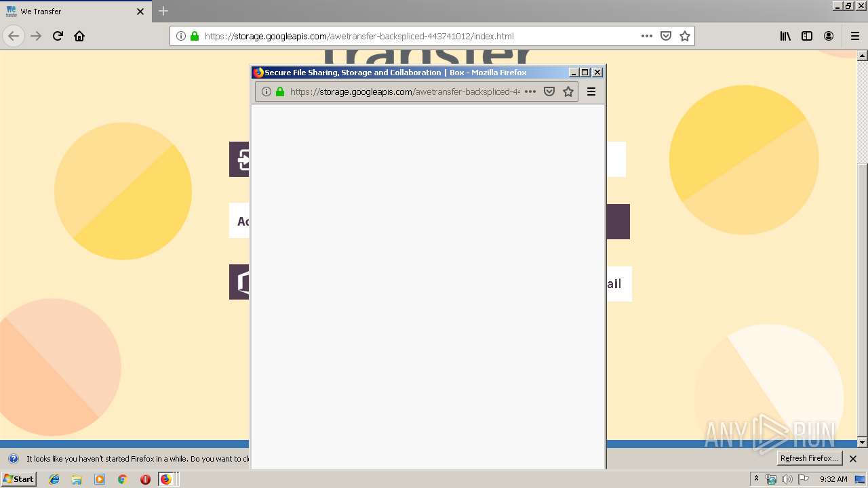Click the network tray icon

[x=771, y=479]
